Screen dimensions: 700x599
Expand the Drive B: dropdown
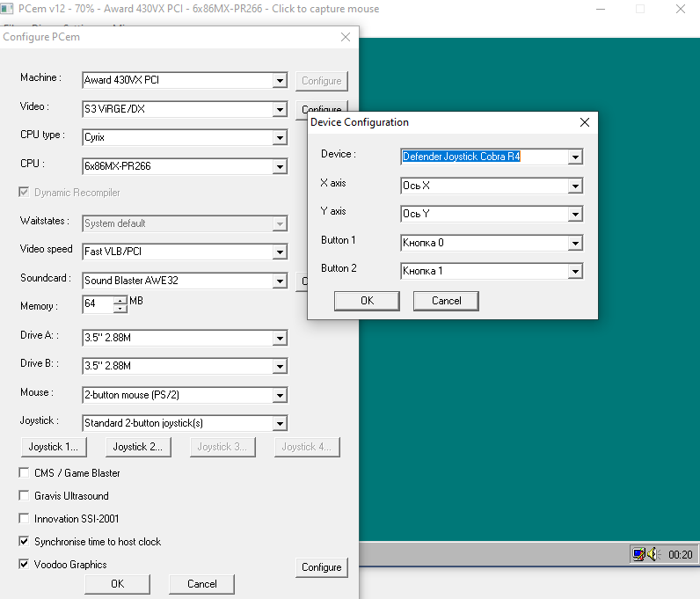(280, 366)
